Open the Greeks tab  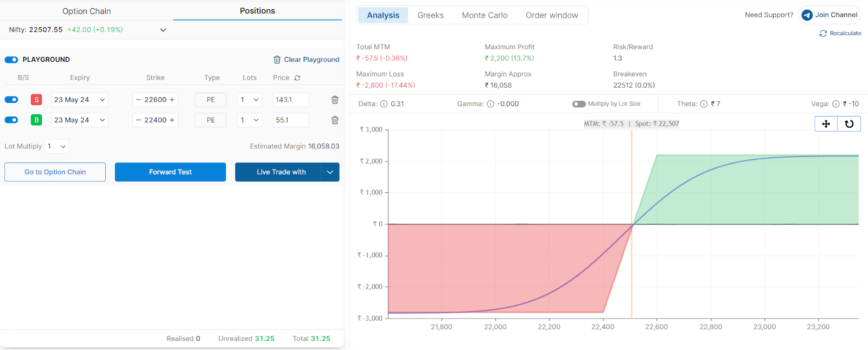[431, 15]
